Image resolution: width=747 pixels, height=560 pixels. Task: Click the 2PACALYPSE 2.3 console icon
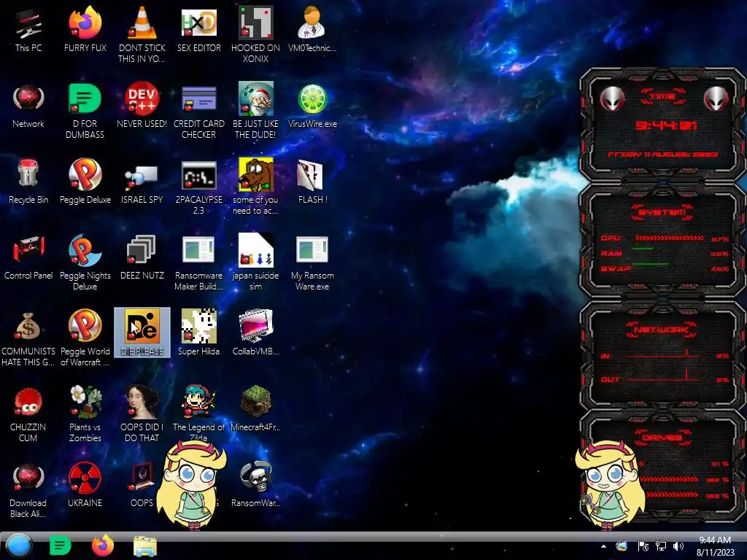tap(198, 186)
